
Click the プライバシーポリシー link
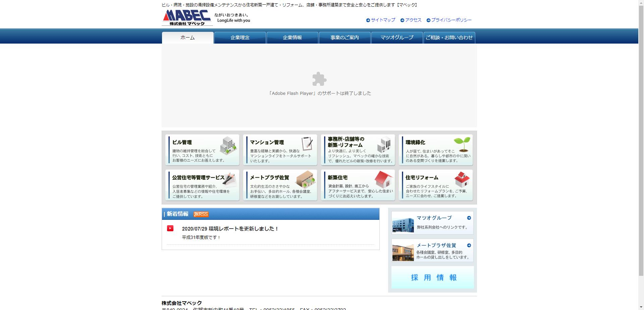click(x=451, y=20)
